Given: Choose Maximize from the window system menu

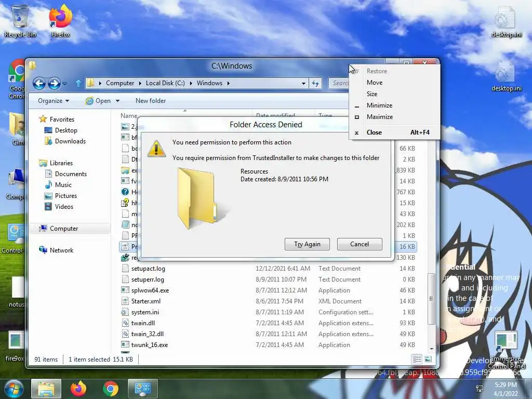Looking at the screenshot, I should [395, 117].
